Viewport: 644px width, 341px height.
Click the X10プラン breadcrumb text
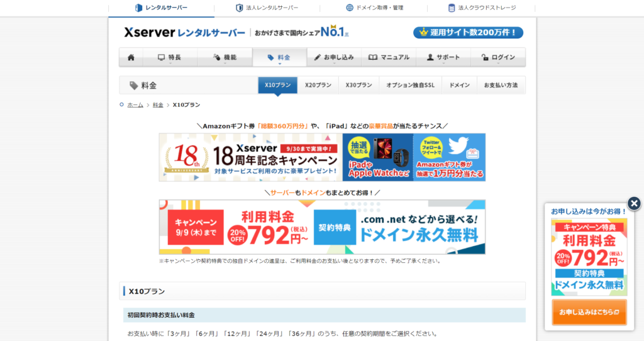(x=186, y=105)
